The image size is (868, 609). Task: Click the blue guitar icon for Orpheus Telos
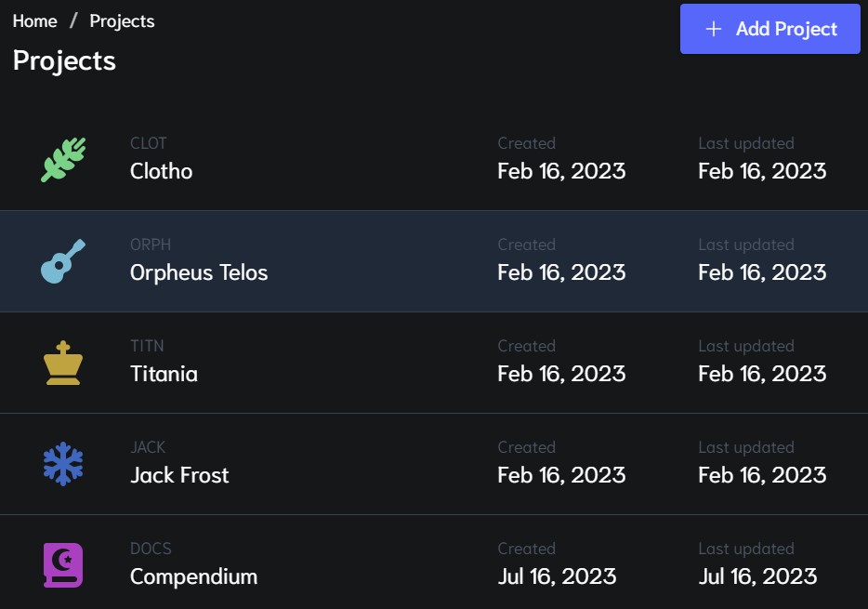pos(63,261)
